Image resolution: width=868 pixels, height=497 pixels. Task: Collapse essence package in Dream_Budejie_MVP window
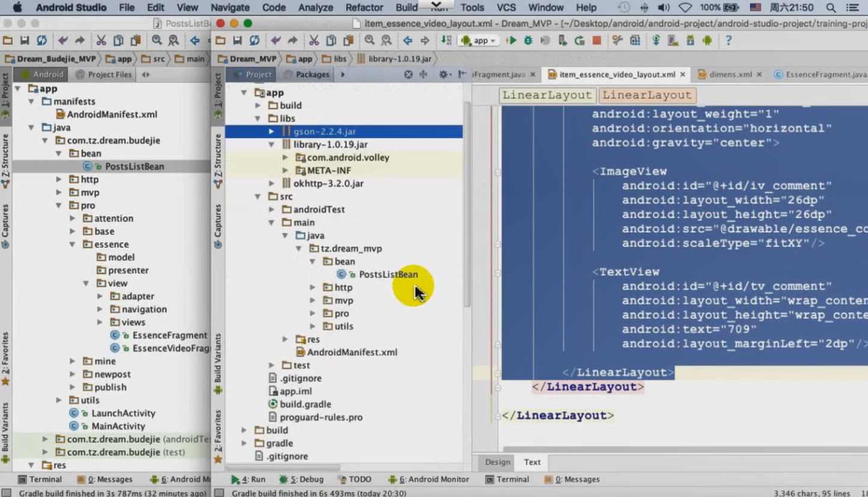coord(72,245)
